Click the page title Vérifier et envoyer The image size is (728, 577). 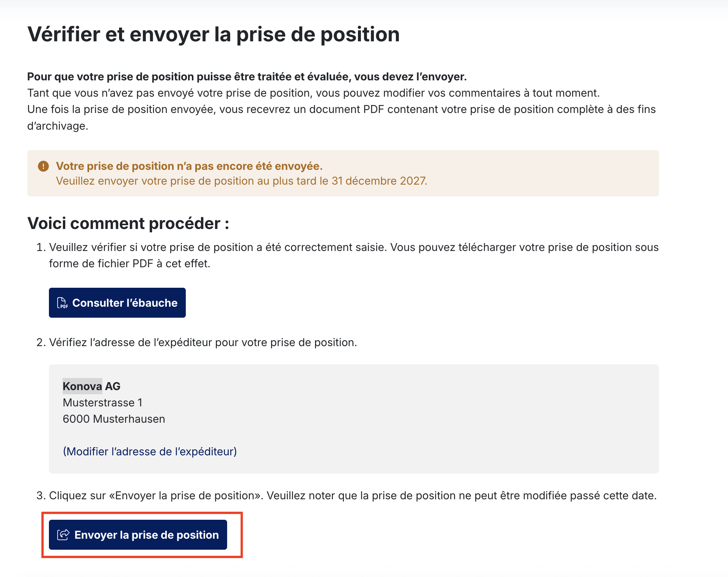(213, 34)
